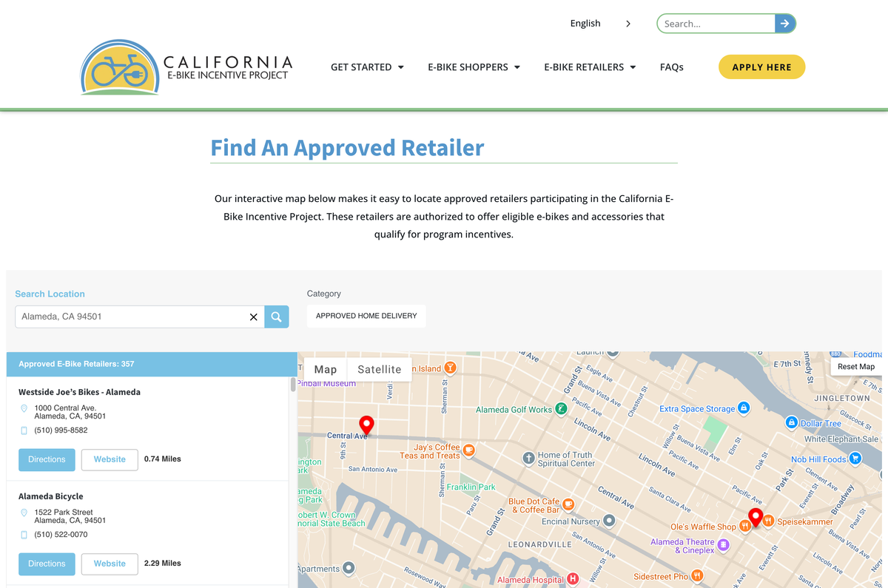Click the retailer list scrollbar
888x588 pixels.
(293, 385)
